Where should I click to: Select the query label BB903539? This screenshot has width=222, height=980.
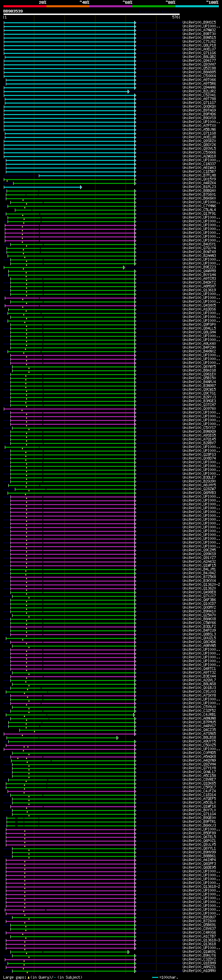[13, 11]
